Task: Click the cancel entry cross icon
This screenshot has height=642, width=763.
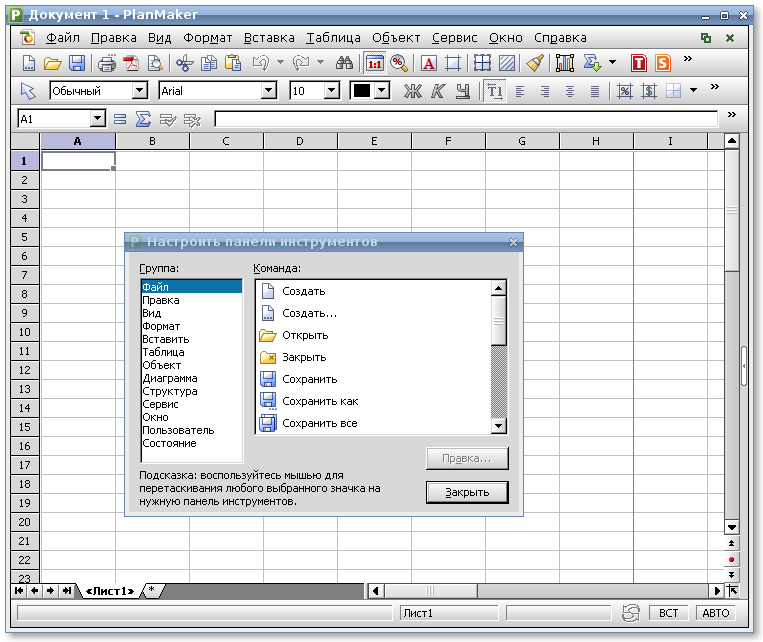Action: pos(192,119)
